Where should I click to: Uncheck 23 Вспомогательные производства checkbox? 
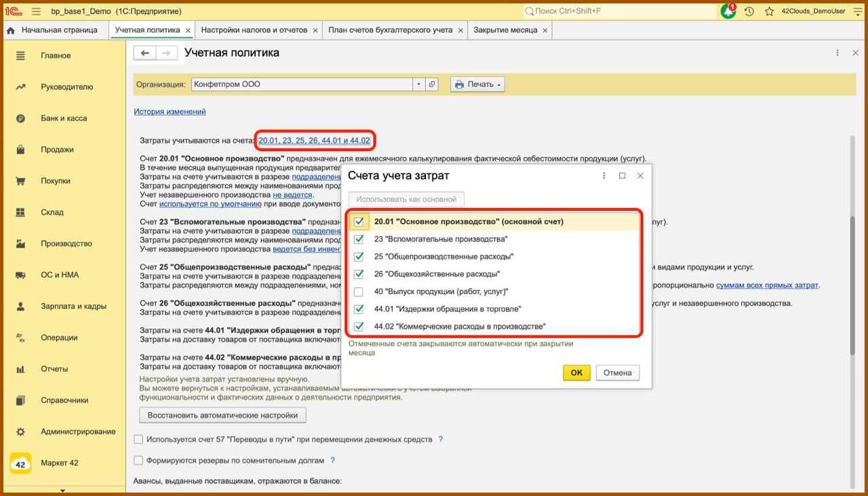tap(359, 239)
